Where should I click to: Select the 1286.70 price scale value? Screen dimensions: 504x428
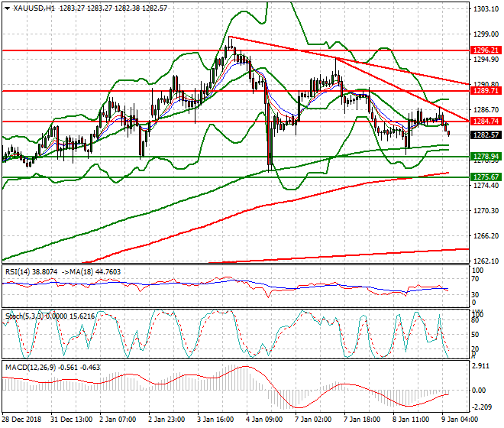click(486, 110)
